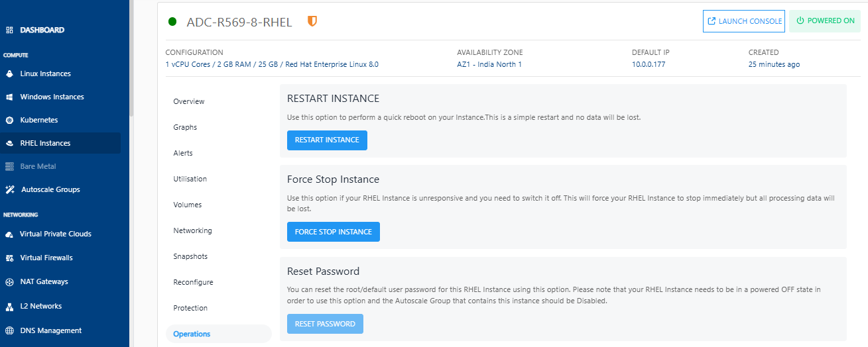Viewport: 868px width, 347px height.
Task: Open L2 Networks page
Action: (x=41, y=307)
